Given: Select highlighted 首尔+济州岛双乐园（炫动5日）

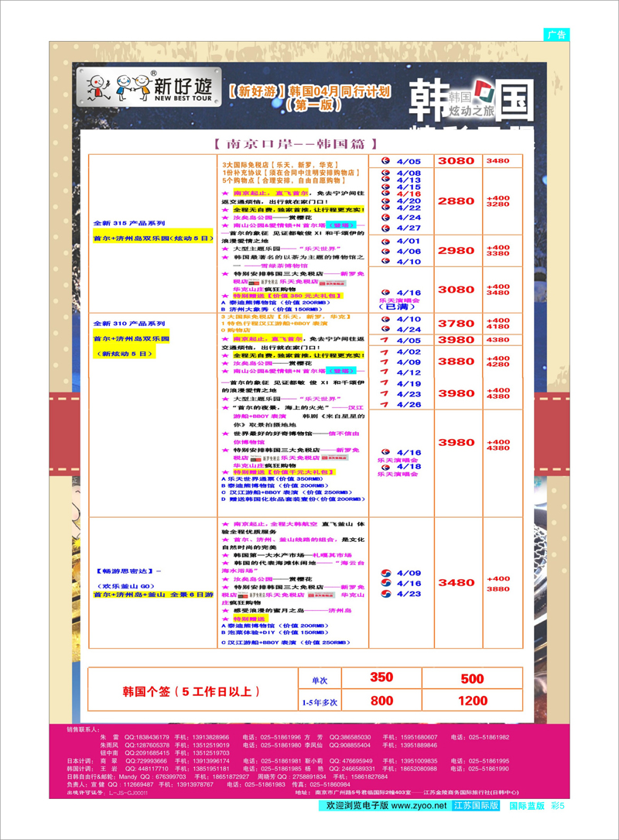Looking at the screenshot, I should click(x=153, y=238).
